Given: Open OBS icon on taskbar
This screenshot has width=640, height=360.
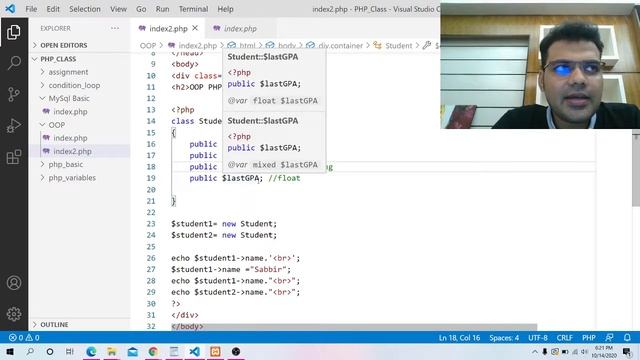Looking at the screenshot, I should coord(236,351).
